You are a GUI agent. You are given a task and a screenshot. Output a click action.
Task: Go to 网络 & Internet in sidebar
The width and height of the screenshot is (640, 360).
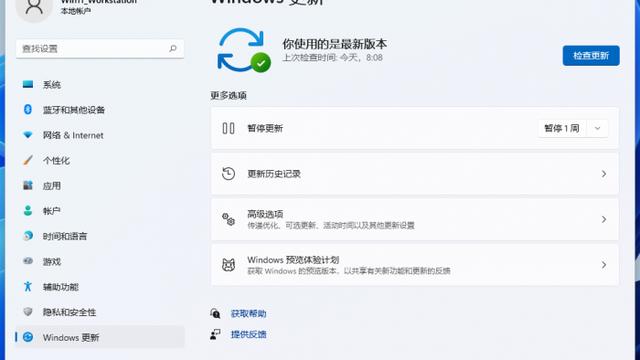click(100, 135)
